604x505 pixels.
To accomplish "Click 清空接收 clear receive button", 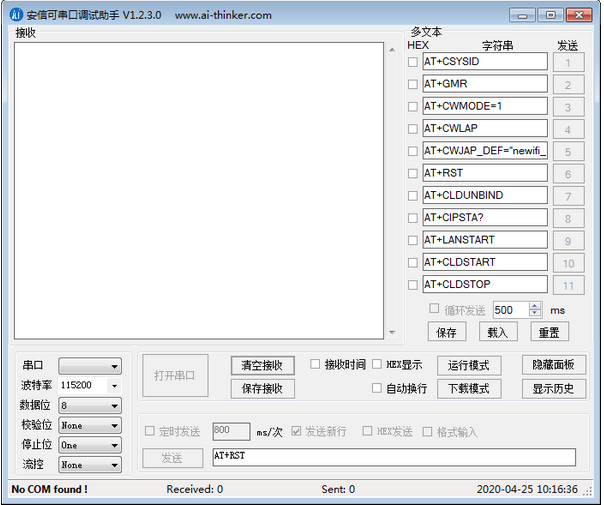I will 263,365.
